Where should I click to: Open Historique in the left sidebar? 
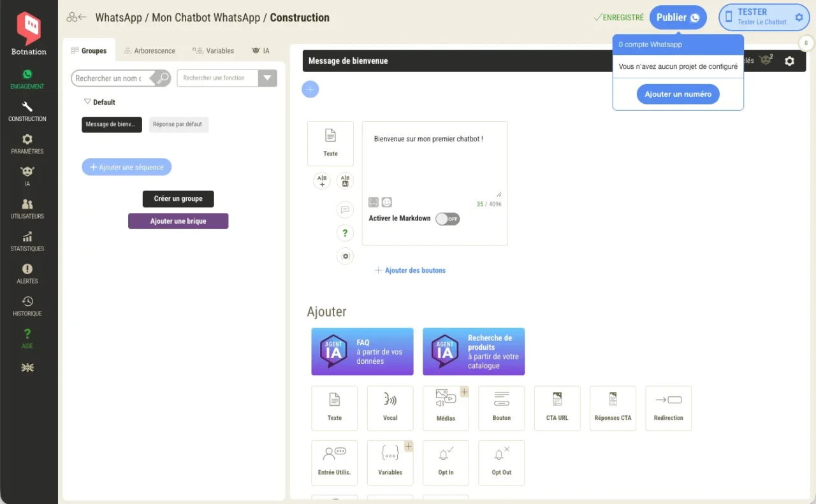tap(27, 306)
